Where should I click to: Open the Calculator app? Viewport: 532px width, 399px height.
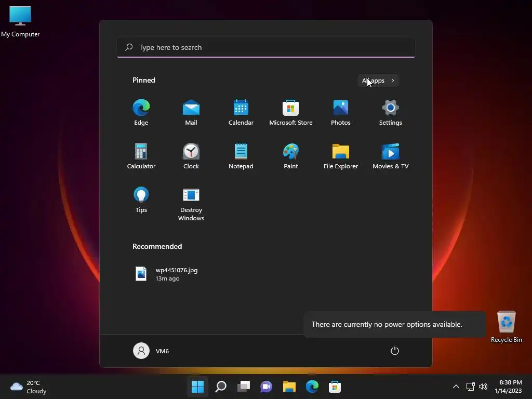click(141, 156)
